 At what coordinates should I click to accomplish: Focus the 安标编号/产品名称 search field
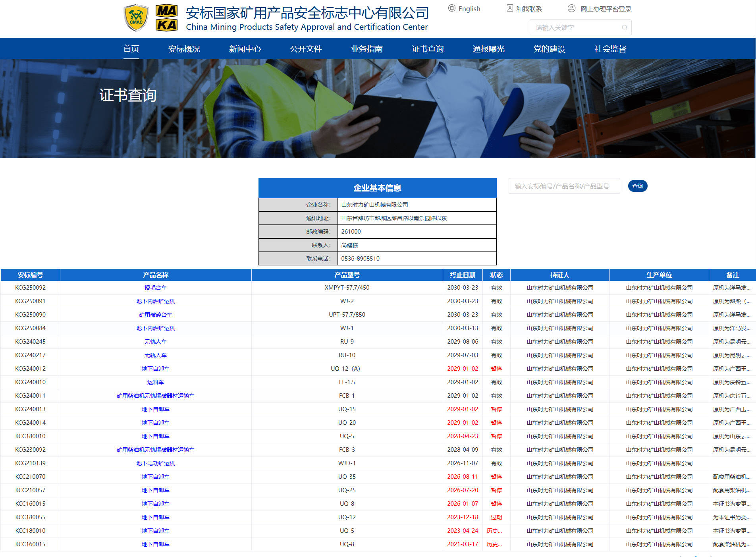[x=564, y=186]
